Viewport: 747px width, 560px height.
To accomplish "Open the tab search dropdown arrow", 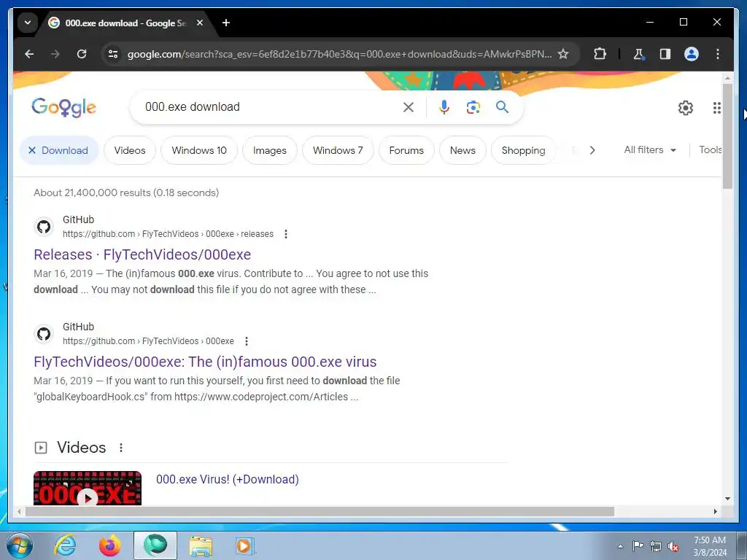I will tap(28, 23).
